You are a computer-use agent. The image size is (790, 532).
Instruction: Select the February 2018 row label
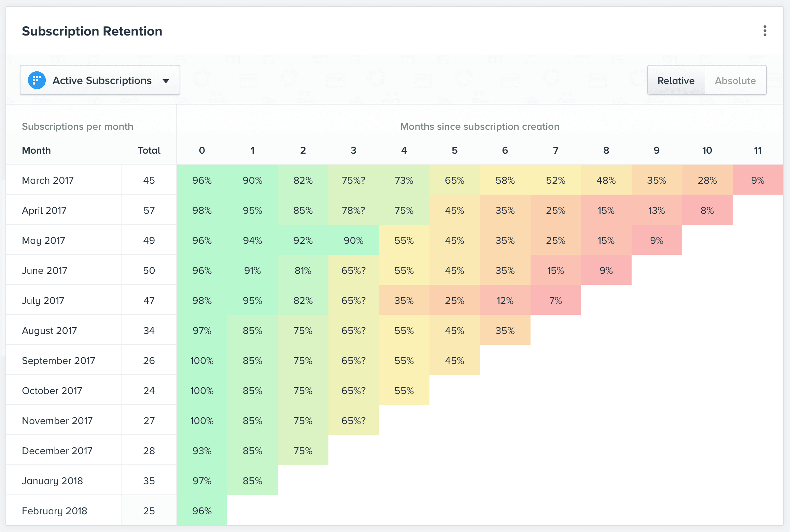[55, 511]
